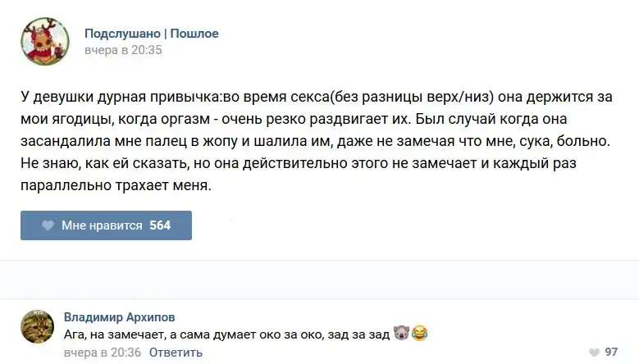639x364 pixels.
Task: Open the Подслушано | Пошлое group page
Action: coord(152,34)
